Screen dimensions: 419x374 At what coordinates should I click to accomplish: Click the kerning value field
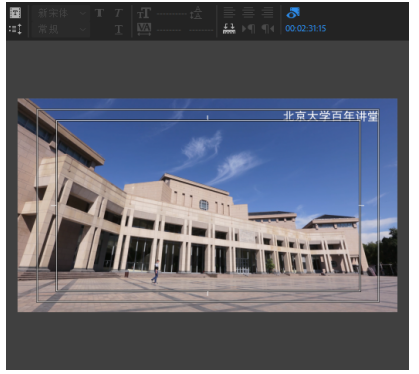pos(169,30)
